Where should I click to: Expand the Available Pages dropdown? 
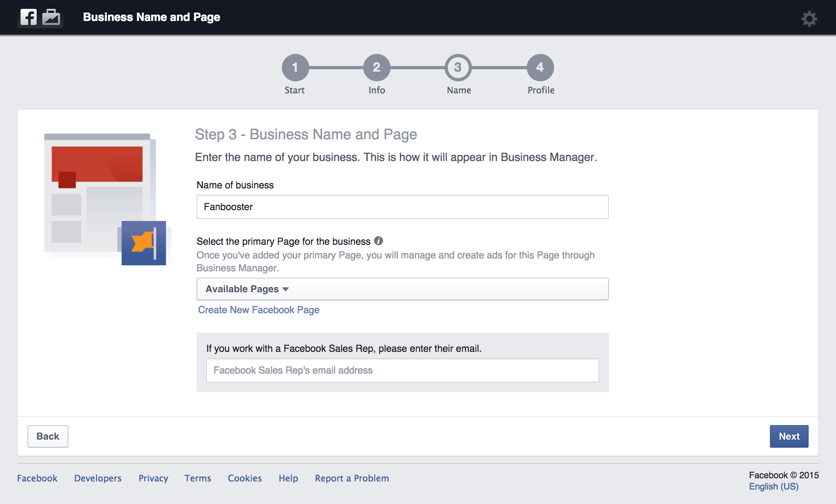tap(402, 289)
